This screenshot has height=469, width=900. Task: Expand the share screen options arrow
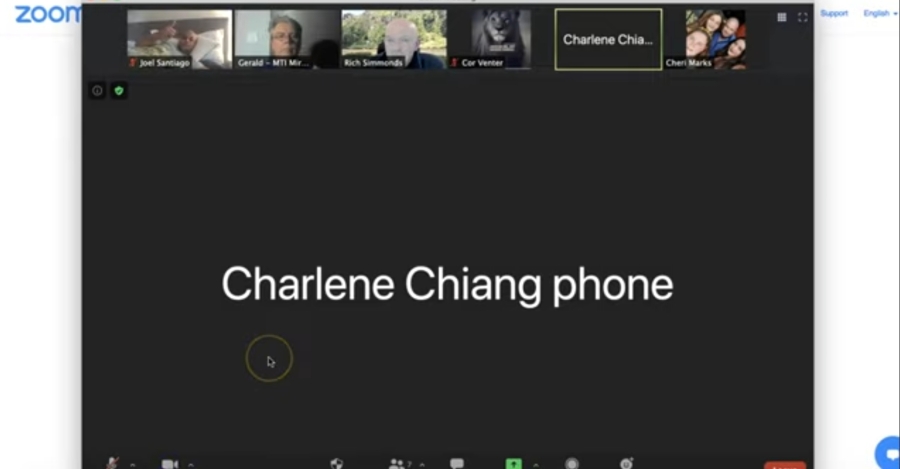coord(536,464)
